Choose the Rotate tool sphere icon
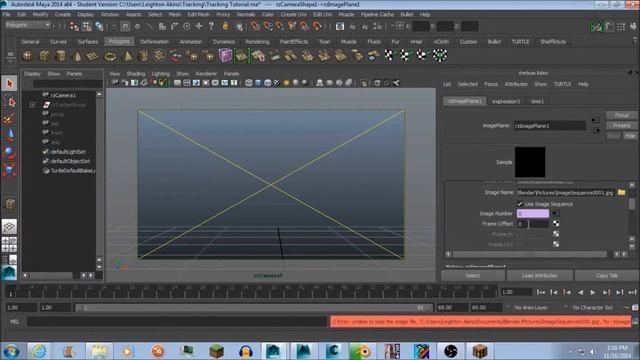Screen dimensions: 640x360 click(10, 153)
